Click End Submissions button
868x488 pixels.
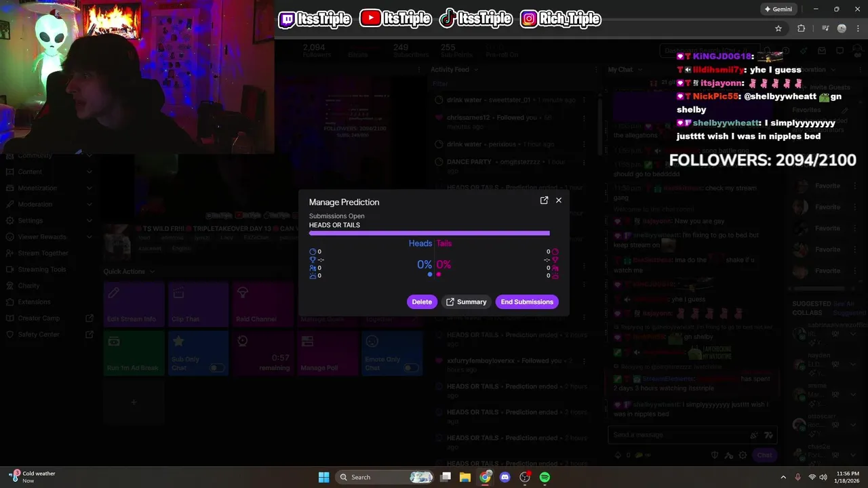pos(527,302)
